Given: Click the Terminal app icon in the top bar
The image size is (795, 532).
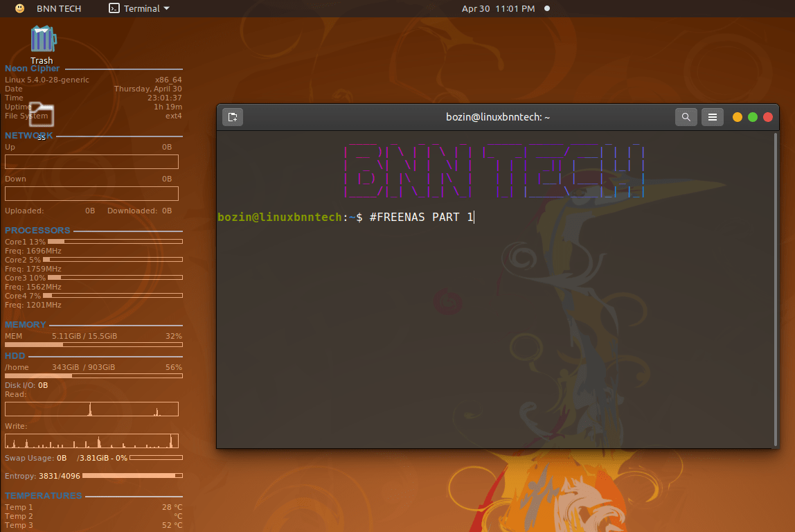Looking at the screenshot, I should (113, 8).
